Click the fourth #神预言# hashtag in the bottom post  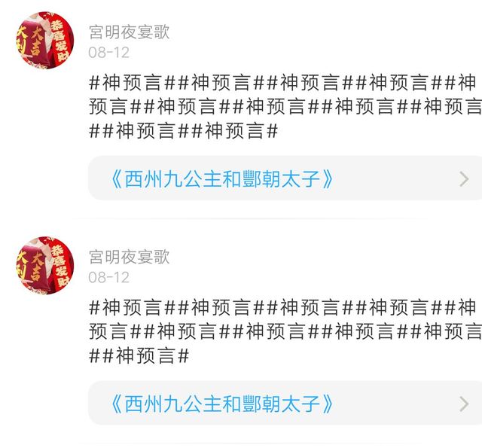click(x=399, y=308)
